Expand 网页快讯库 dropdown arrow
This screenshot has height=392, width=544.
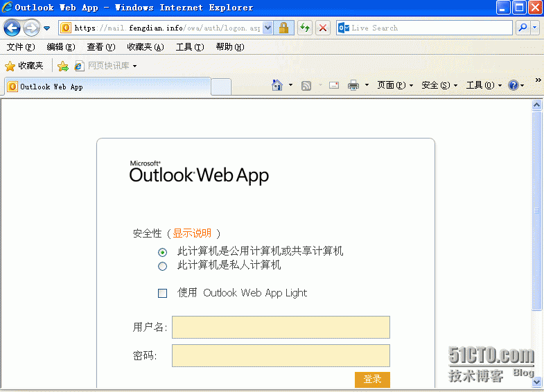134,66
